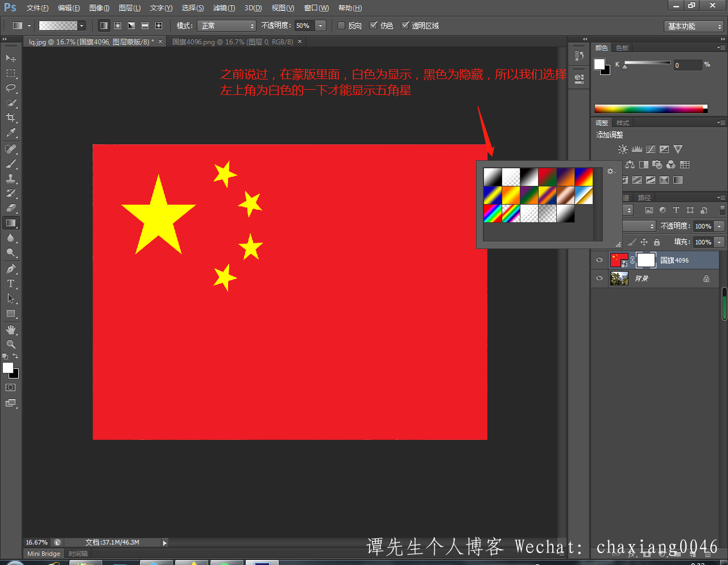728x565 pixels.
Task: Expand the 基本功能 workspace dropdown
Action: tap(694, 27)
